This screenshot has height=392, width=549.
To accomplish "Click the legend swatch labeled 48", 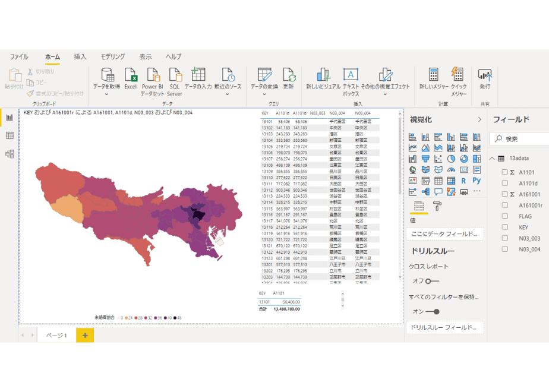I will pyautogui.click(x=175, y=318).
